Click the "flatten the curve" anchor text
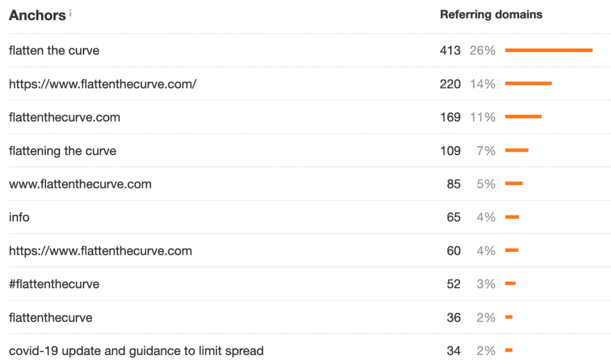 tap(54, 51)
